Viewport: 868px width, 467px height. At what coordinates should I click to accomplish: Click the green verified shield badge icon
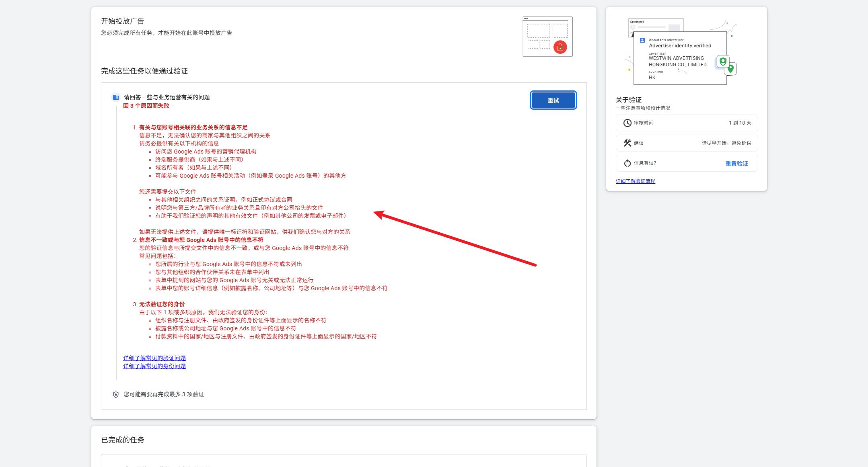tap(723, 61)
